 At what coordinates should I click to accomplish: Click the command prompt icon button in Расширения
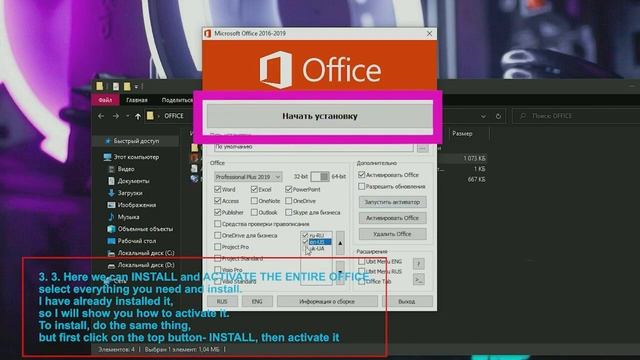[418, 280]
